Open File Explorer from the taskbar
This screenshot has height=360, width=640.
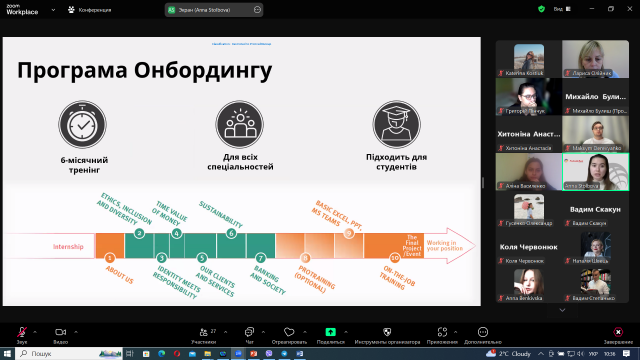208,353
